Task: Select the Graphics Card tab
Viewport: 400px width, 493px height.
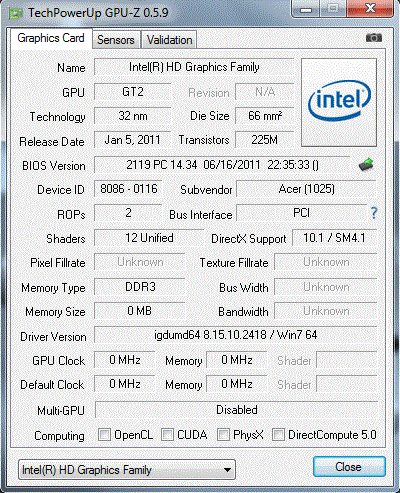Action: click(x=51, y=38)
